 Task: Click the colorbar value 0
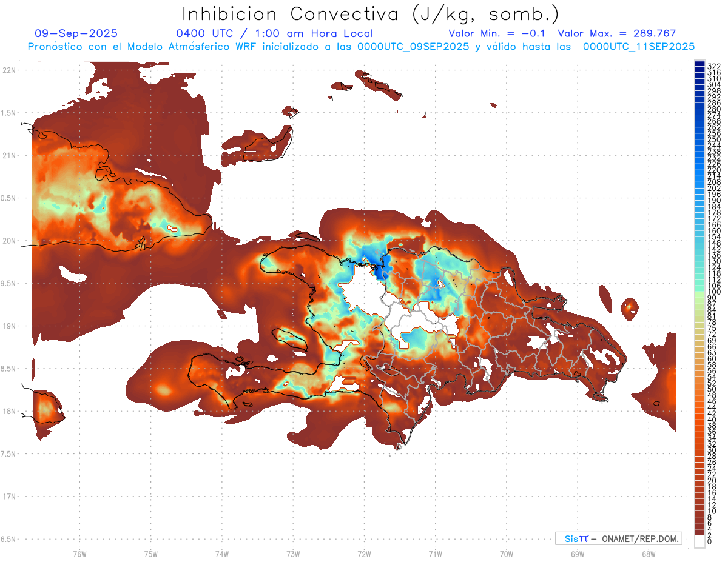pos(710,542)
